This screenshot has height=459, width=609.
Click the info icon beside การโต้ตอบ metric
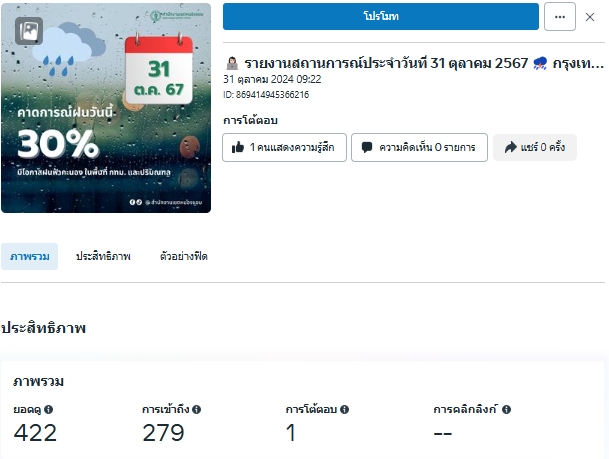pyautogui.click(x=345, y=409)
